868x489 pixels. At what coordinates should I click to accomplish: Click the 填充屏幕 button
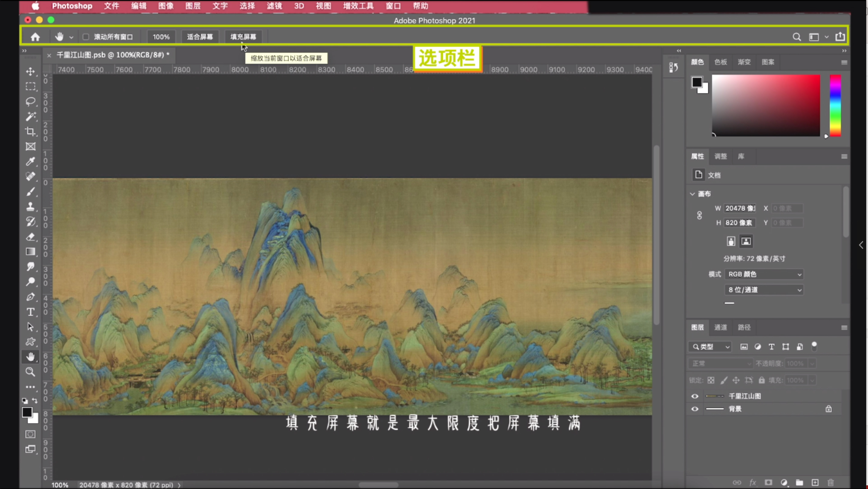click(243, 37)
